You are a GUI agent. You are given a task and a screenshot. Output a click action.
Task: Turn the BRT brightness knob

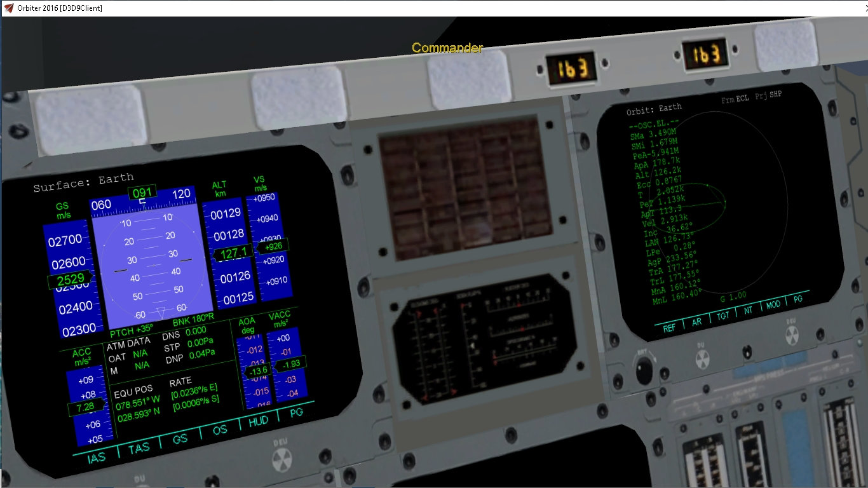click(645, 369)
